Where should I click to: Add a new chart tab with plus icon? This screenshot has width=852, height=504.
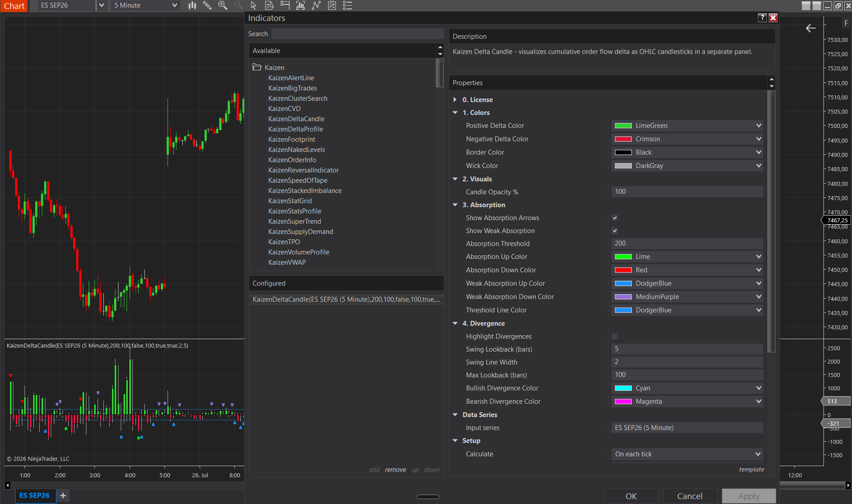click(x=63, y=496)
